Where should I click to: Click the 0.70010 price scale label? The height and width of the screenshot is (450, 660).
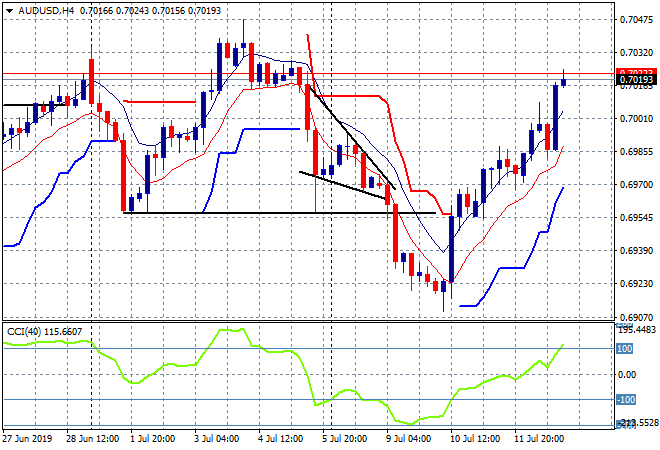[636, 119]
